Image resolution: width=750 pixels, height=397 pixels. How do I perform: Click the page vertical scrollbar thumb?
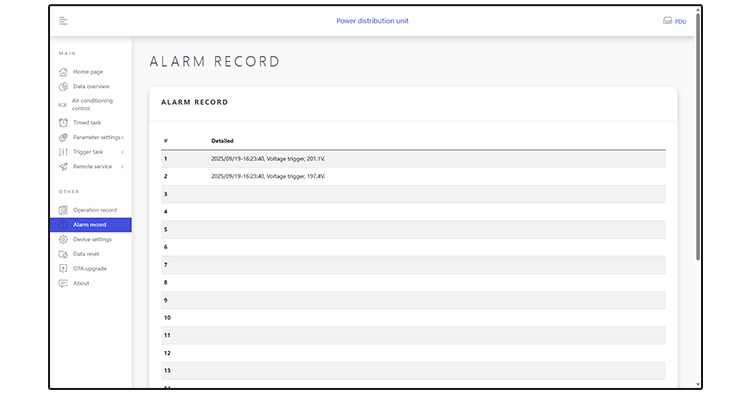(x=698, y=136)
